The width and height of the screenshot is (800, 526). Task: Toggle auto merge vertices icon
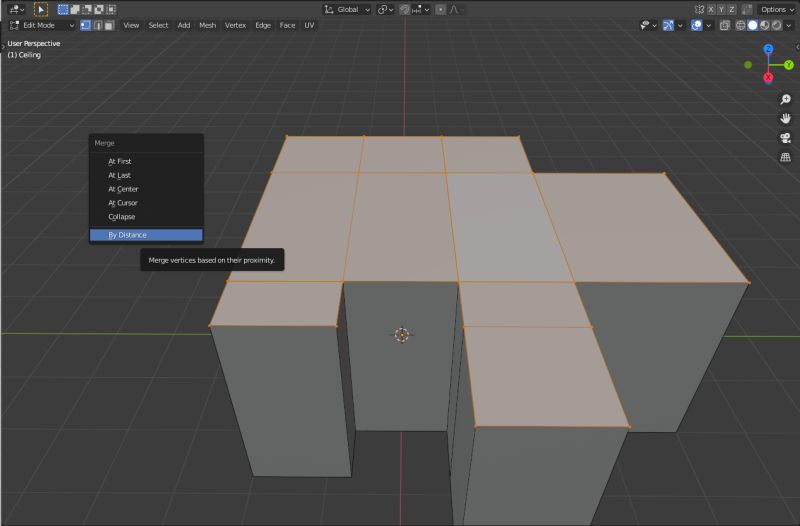point(747,9)
